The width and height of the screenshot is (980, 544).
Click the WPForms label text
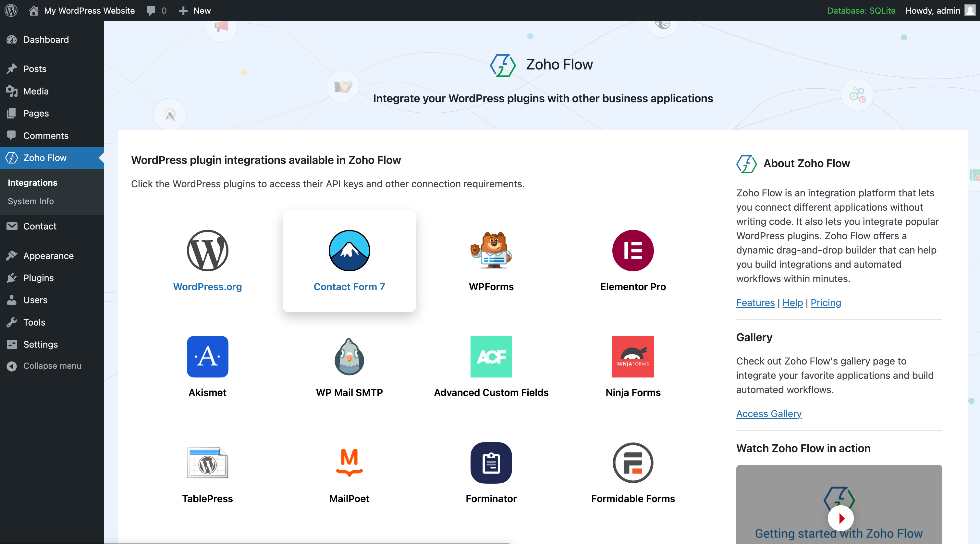pos(491,287)
